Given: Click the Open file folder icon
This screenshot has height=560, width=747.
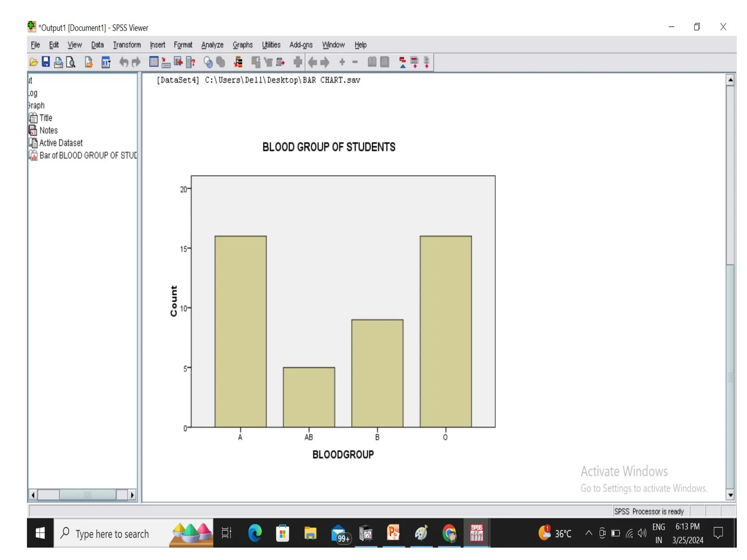Looking at the screenshot, I should coord(34,62).
